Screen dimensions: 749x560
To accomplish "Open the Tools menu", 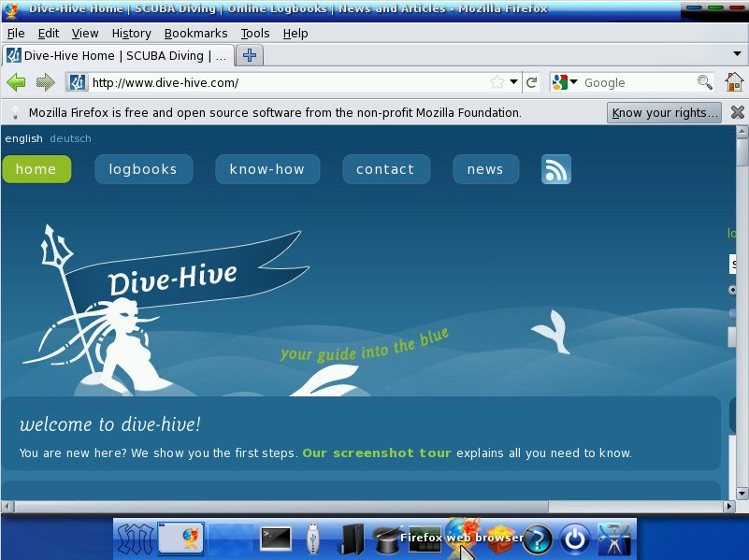I will 255,34.
